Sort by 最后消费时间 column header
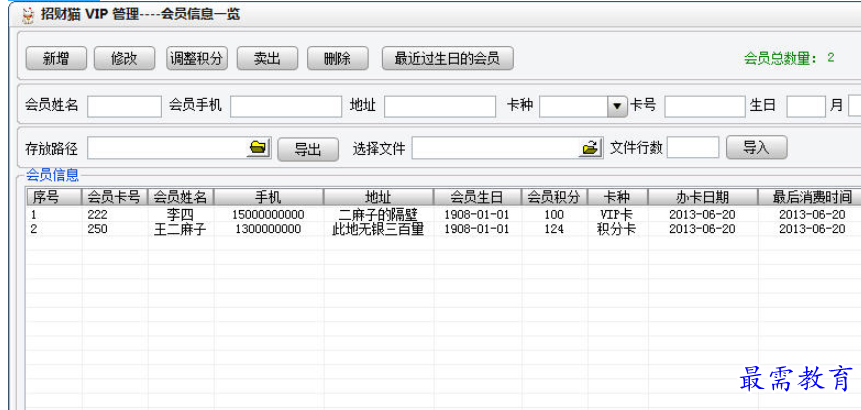861x410 pixels. pyautogui.click(x=812, y=197)
